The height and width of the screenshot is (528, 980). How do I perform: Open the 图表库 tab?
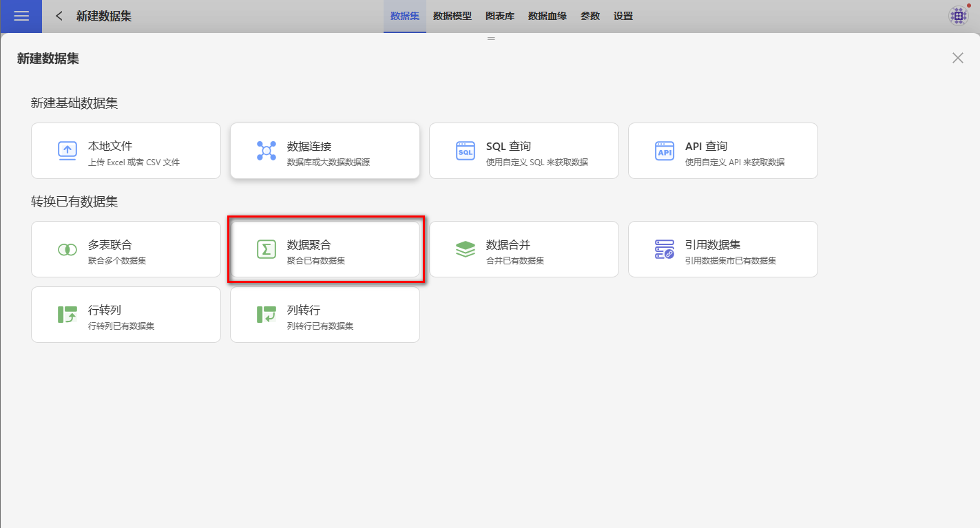tap(500, 16)
